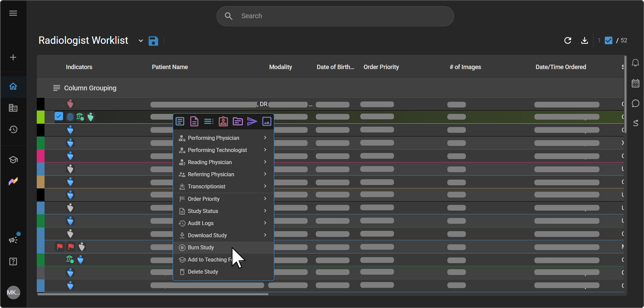Uncheck the selected study row checkbox

[x=59, y=116]
